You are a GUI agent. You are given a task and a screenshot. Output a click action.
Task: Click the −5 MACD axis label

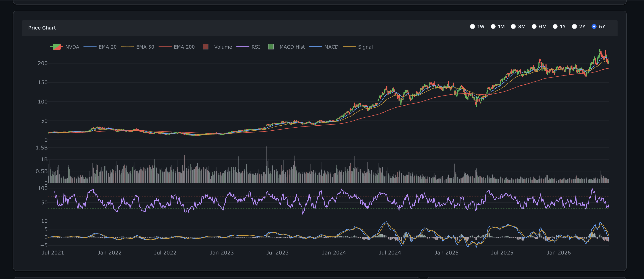coord(44,245)
